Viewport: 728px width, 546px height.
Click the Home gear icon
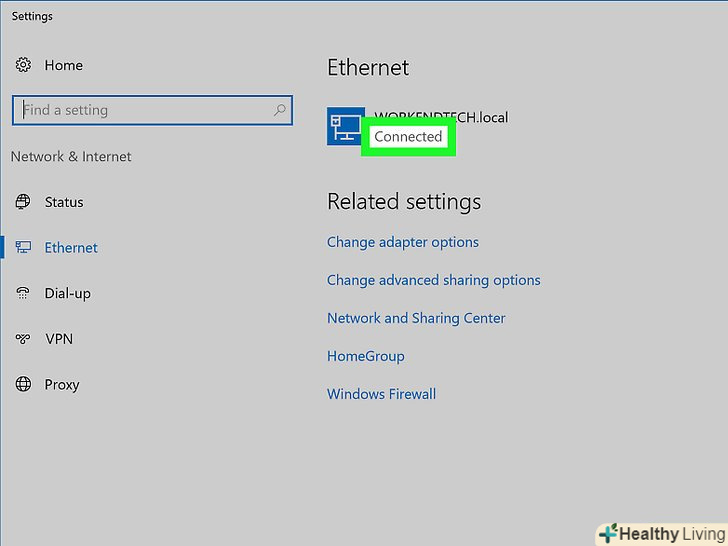point(23,65)
